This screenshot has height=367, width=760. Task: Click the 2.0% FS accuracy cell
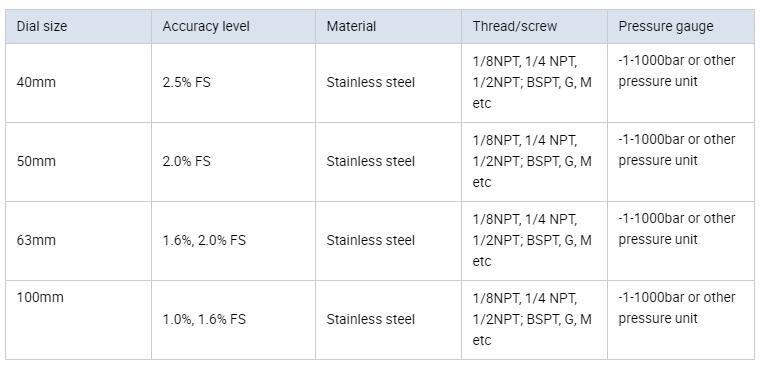click(x=233, y=162)
